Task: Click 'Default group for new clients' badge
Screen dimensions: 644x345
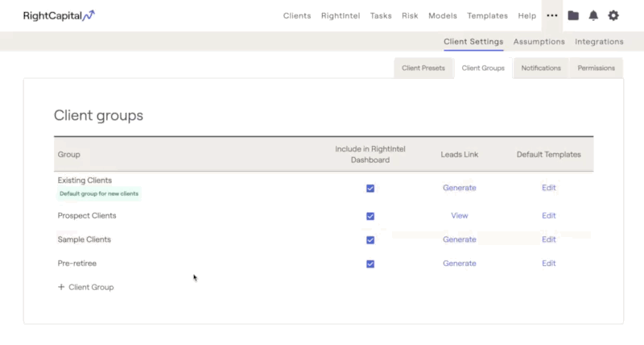Action: coord(99,193)
